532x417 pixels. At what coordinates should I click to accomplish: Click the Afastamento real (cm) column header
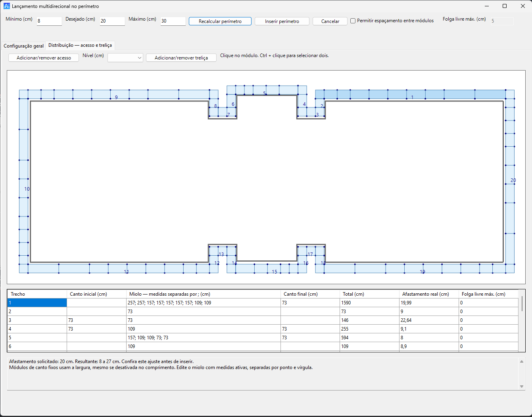429,294
